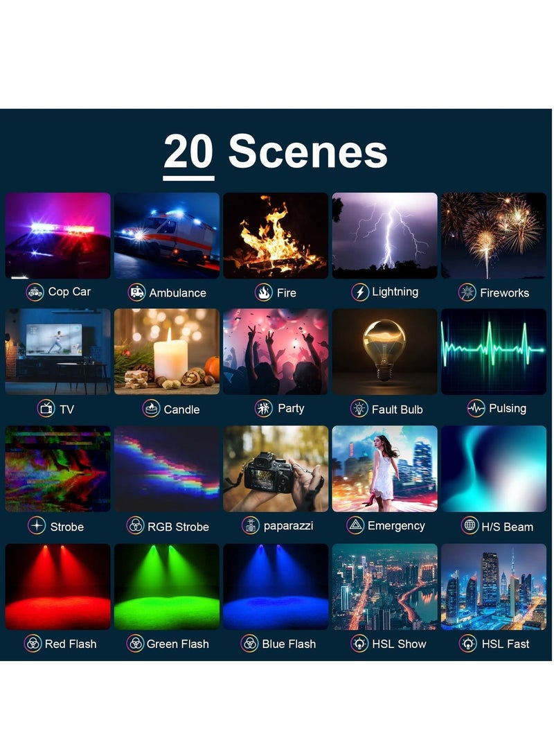
Task: Select the TV icon
Action: click(x=46, y=409)
